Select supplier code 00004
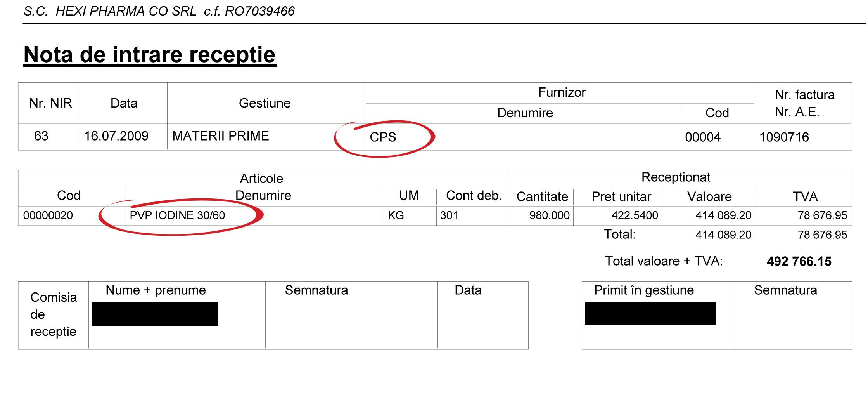 click(x=703, y=137)
